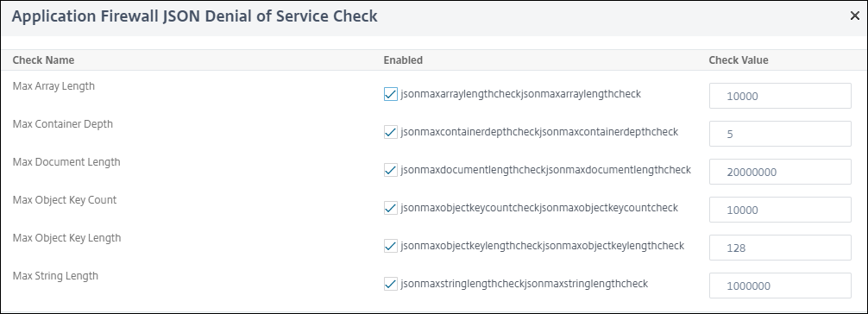868x314 pixels.
Task: Click the jsonmaxobjectkeycountcheck label text
Action: (539, 208)
